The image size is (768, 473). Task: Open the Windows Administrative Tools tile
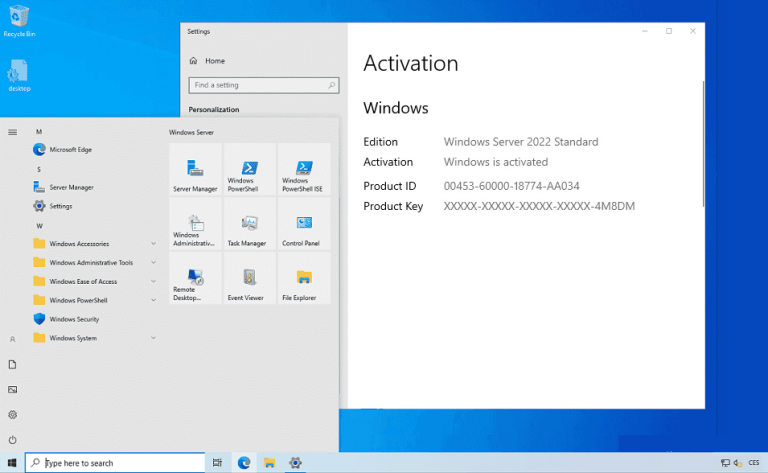point(195,224)
